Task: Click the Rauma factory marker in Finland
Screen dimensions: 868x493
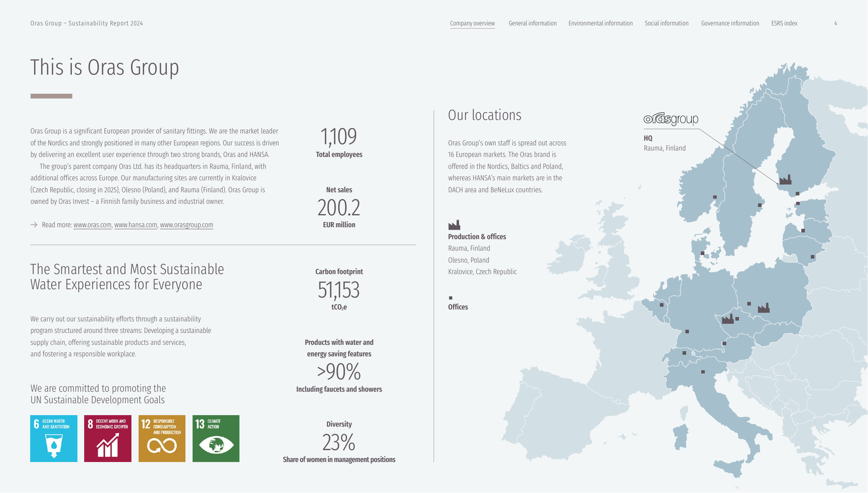Action: click(x=785, y=180)
